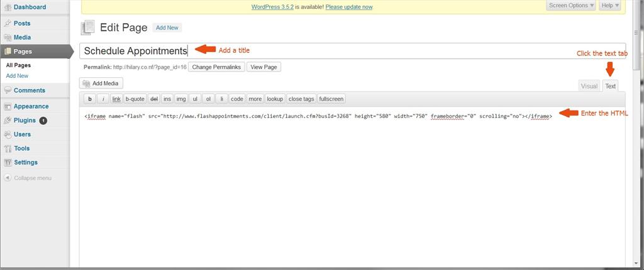644x270 pixels.
Task: Select All Pages submenu link
Action: (x=18, y=65)
